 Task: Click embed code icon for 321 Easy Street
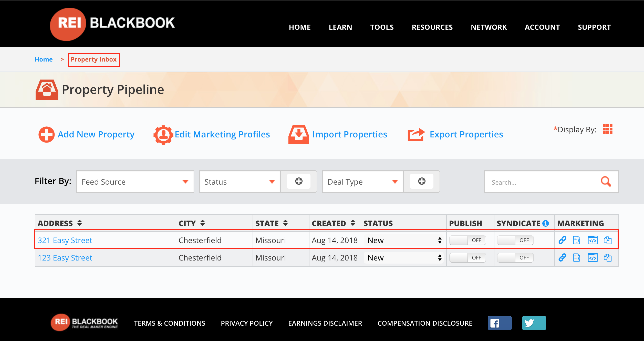click(593, 240)
